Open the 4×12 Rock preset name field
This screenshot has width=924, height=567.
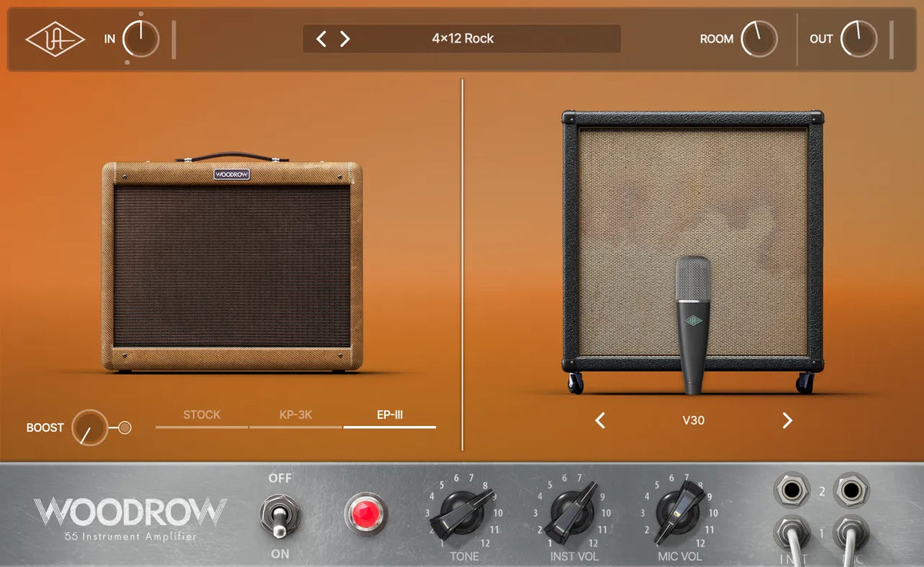[x=462, y=37]
